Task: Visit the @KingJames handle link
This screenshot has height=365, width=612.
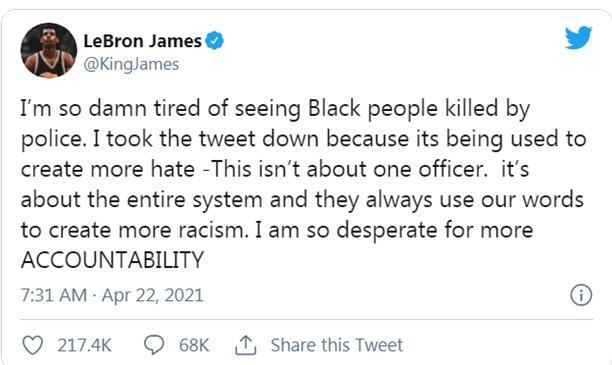Action: pyautogui.click(x=131, y=64)
